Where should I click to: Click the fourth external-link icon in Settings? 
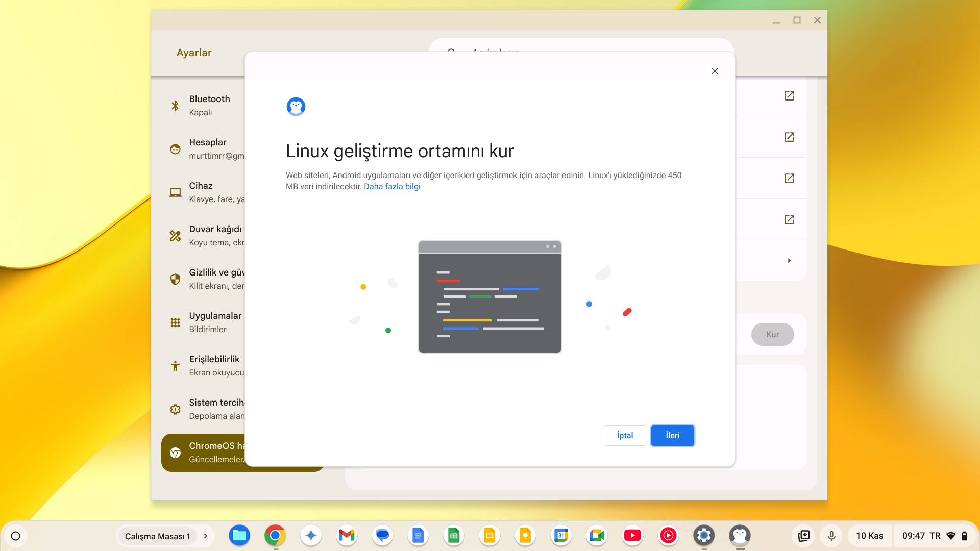tap(789, 220)
